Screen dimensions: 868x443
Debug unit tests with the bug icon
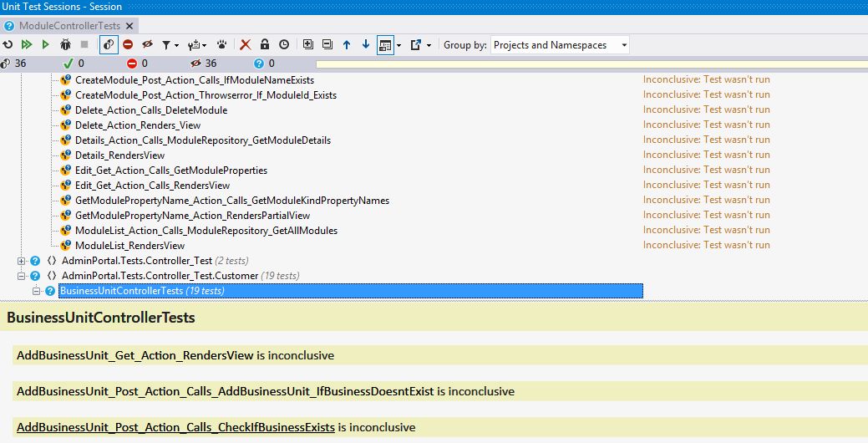[65, 45]
